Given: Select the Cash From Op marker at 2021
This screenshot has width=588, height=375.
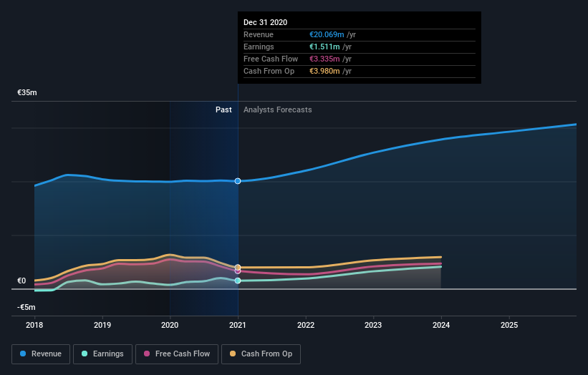Looking at the screenshot, I should (x=238, y=267).
